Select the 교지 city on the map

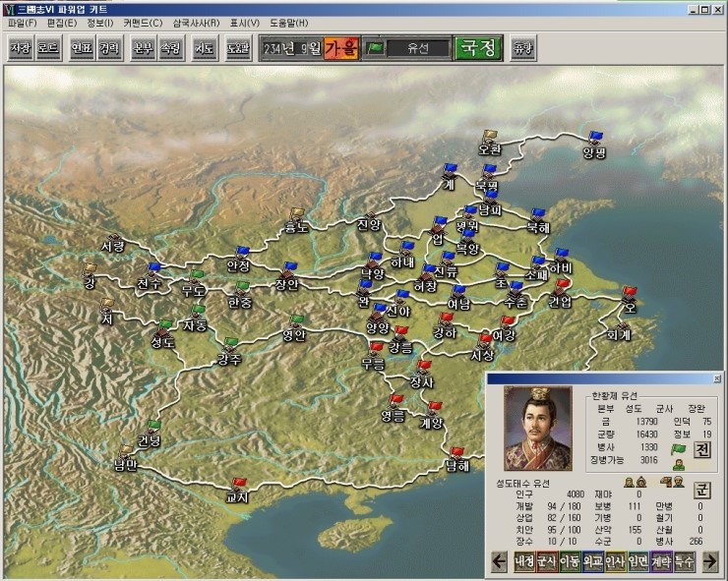click(x=238, y=491)
